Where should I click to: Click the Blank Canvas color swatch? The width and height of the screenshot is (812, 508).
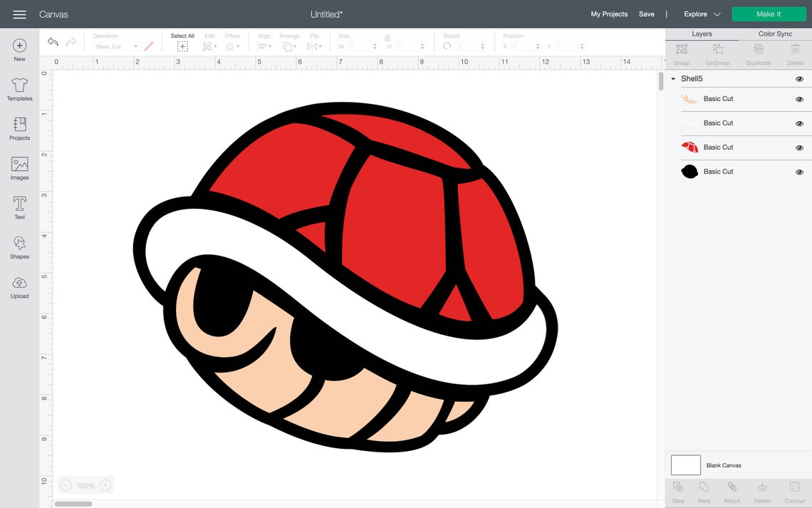click(685, 465)
